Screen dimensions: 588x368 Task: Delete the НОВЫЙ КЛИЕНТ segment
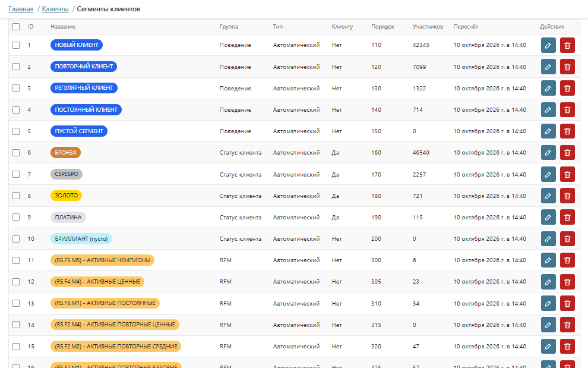[x=567, y=45]
